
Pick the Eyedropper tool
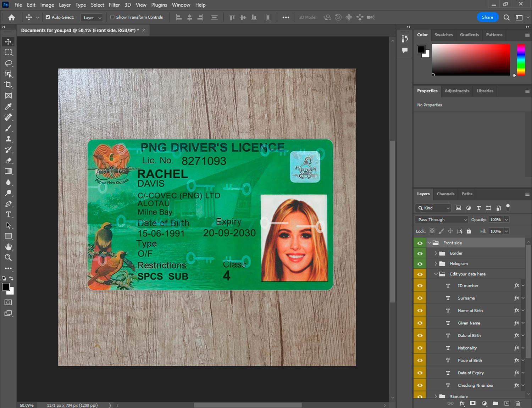click(x=9, y=106)
